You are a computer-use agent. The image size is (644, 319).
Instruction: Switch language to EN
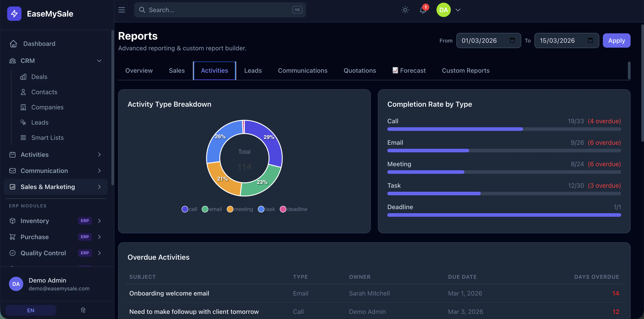tap(30, 310)
